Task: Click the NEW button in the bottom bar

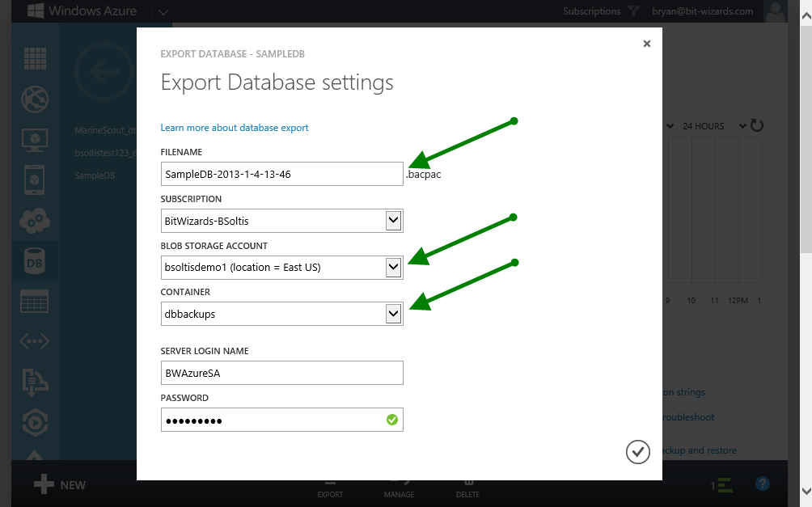Action: point(60,484)
